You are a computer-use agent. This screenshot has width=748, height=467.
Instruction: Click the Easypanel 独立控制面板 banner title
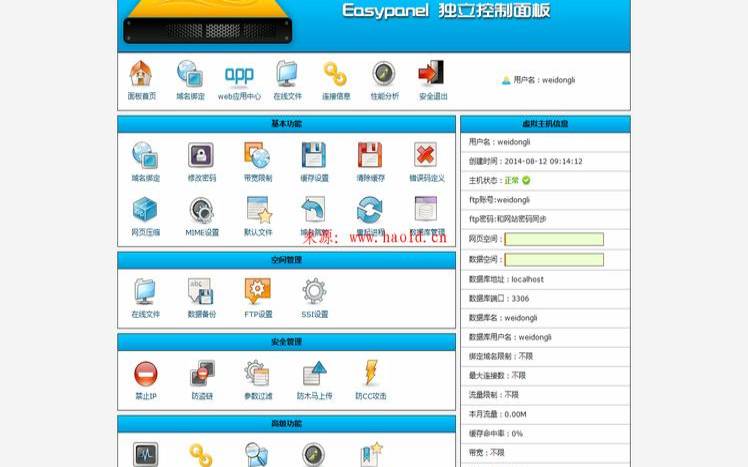pyautogui.click(x=447, y=10)
